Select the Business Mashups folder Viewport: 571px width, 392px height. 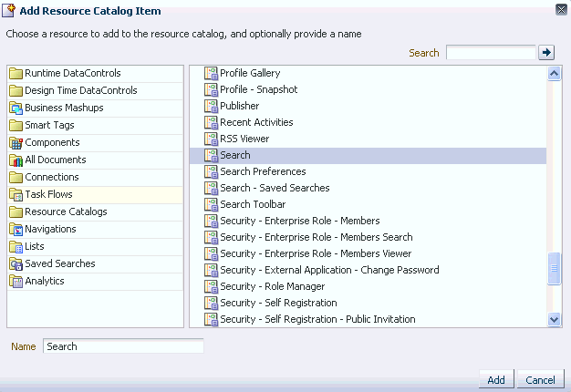(x=95, y=108)
